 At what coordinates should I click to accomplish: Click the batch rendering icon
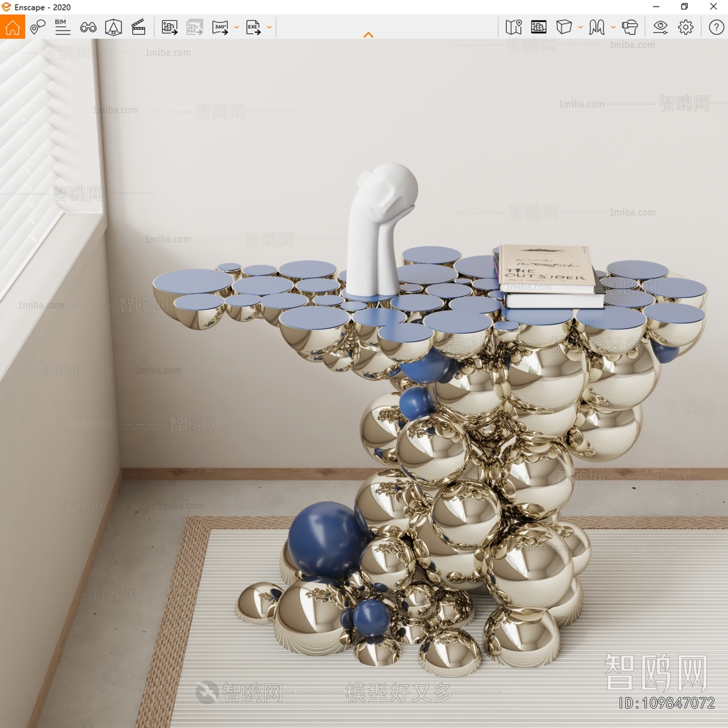195,27
